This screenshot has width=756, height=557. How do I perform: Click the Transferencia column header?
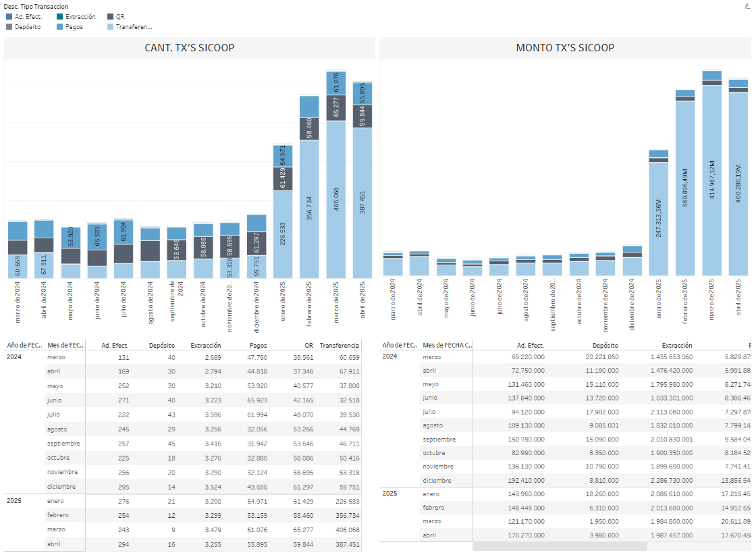(339, 345)
